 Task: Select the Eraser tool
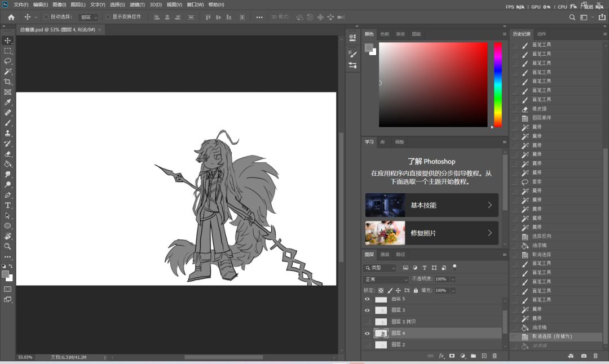tap(8, 154)
